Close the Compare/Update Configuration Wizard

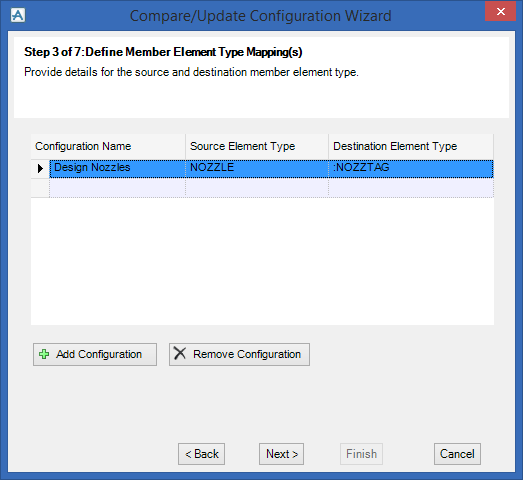pos(500,12)
